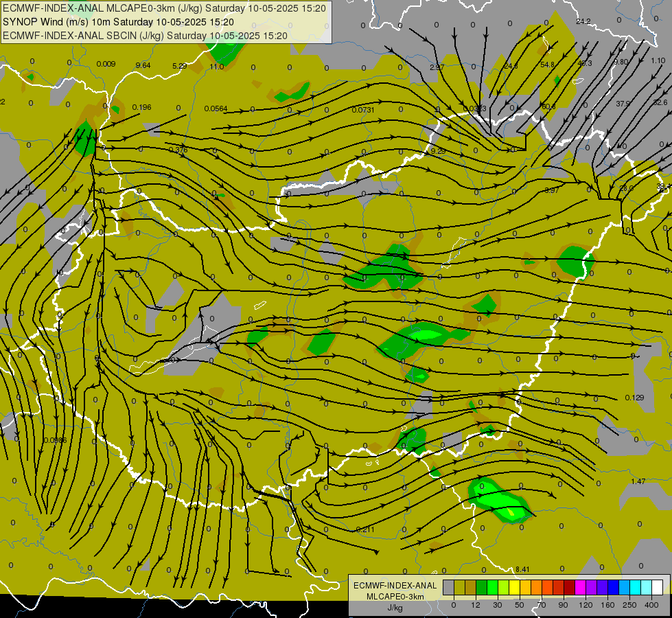
Task: Click the J/kg unit label in legend
Action: [x=395, y=608]
